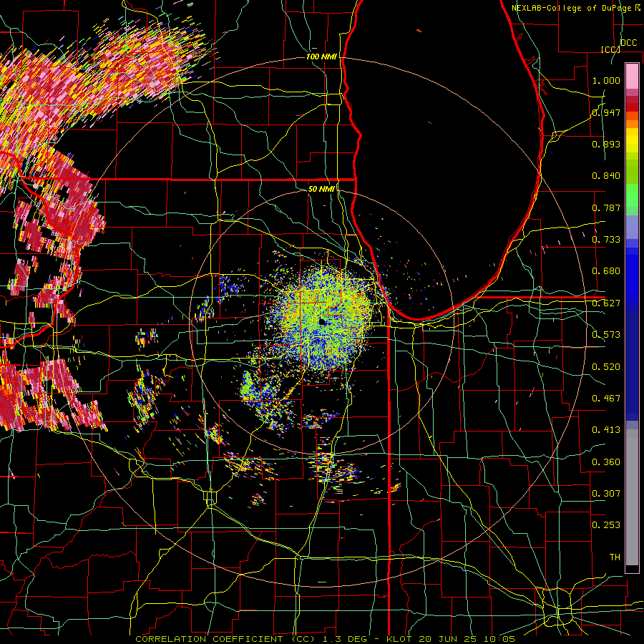644x644 pixels.
Task: Click the pink segment of the color bar
Action: tap(632, 77)
